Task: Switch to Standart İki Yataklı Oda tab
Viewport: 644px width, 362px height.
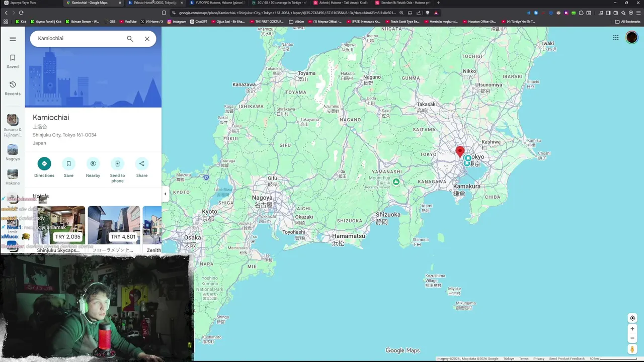Action: click(403, 3)
